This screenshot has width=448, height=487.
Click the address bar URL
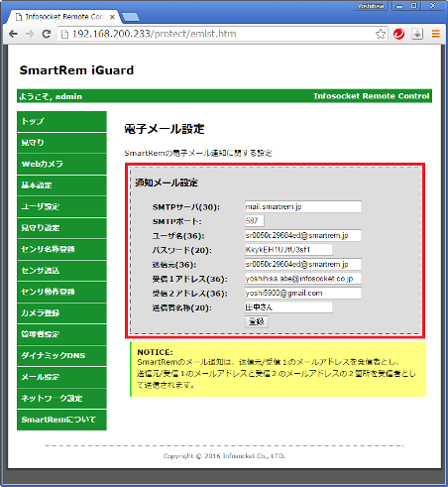click(x=154, y=34)
